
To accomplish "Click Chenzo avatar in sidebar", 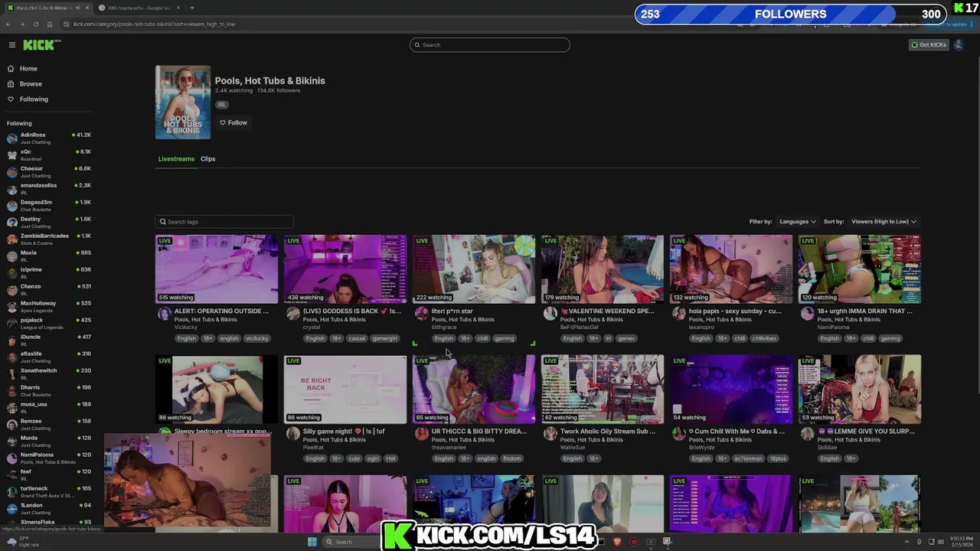I will pos(11,289).
